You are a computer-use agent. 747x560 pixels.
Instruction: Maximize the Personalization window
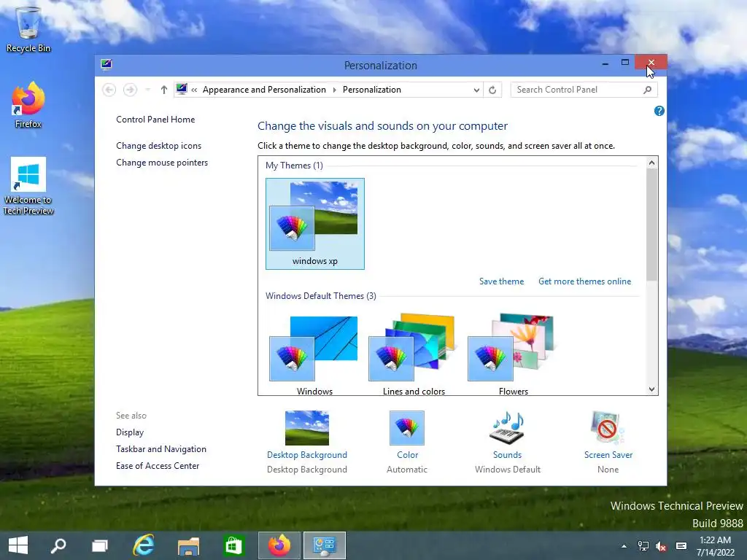pos(625,63)
